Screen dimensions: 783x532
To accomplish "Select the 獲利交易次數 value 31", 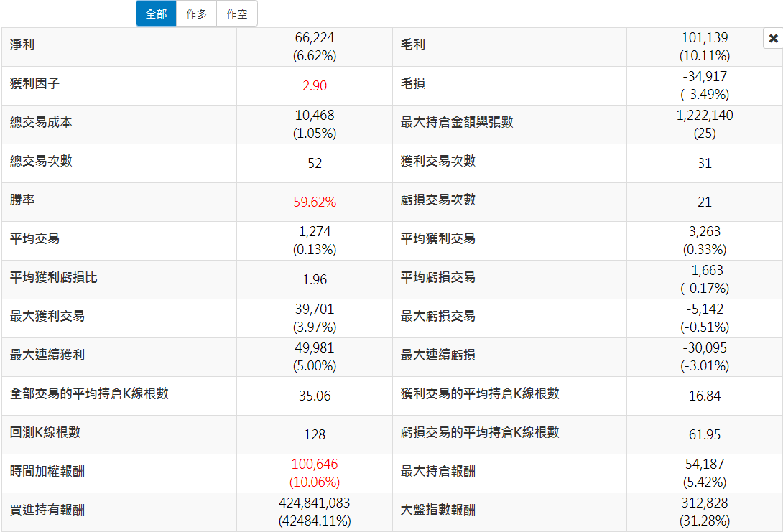I will pos(704,164).
